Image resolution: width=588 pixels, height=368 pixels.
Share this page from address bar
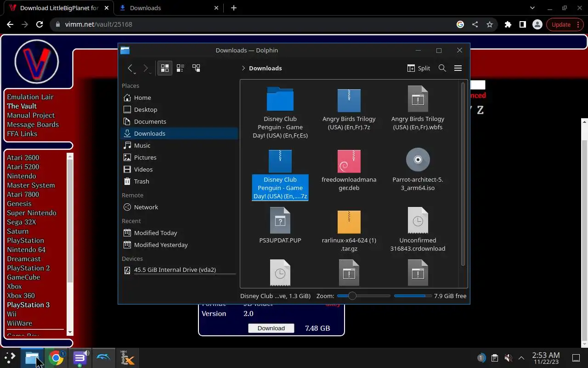[x=475, y=24]
